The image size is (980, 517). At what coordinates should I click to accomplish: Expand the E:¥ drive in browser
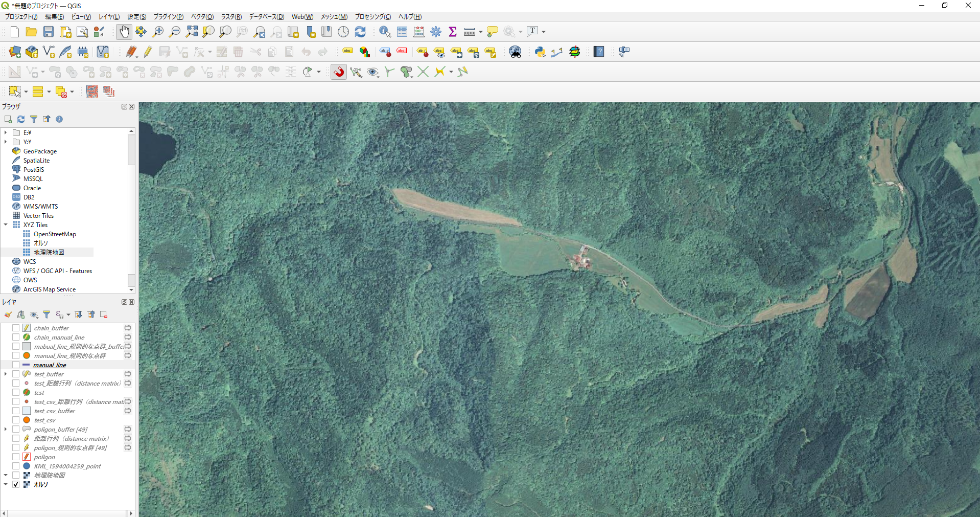click(x=6, y=132)
